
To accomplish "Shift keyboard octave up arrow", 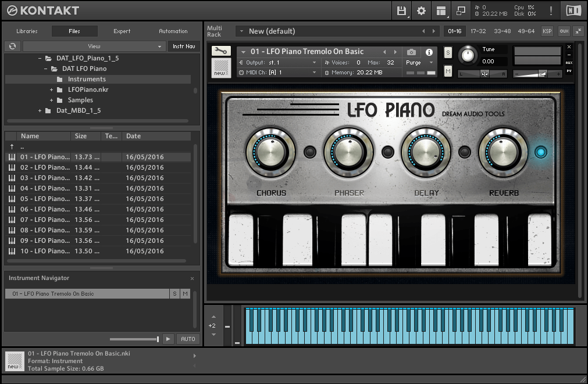I will (x=214, y=317).
